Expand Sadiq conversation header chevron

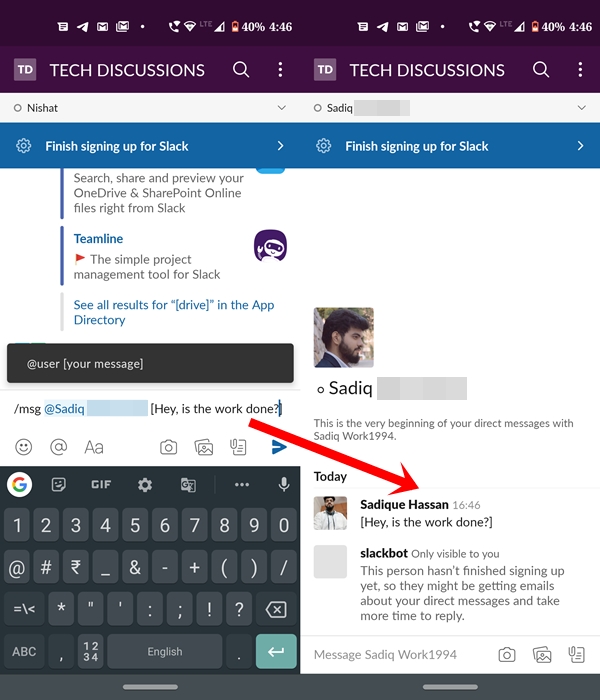point(581,108)
